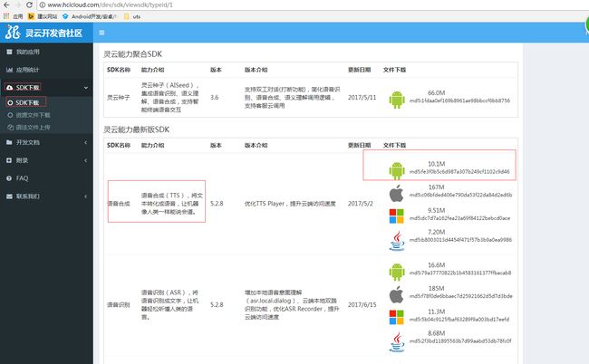Click the site info icon in address bar
The image size is (589, 364).
[43, 5]
